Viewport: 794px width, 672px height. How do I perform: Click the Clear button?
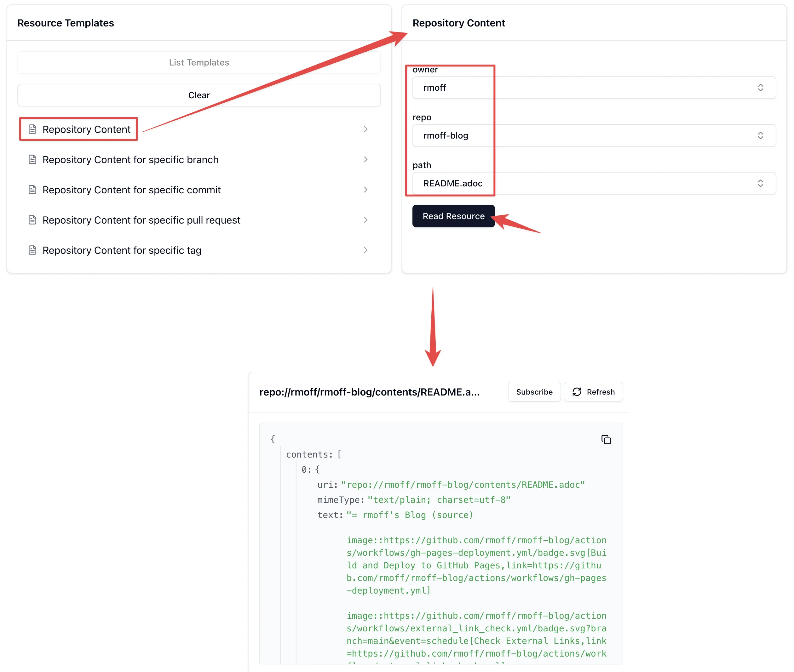pos(199,95)
